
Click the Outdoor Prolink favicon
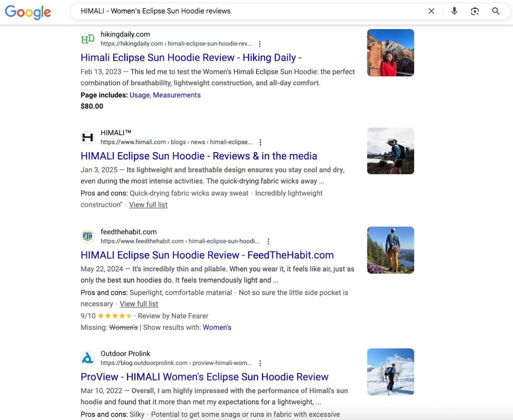(x=88, y=358)
